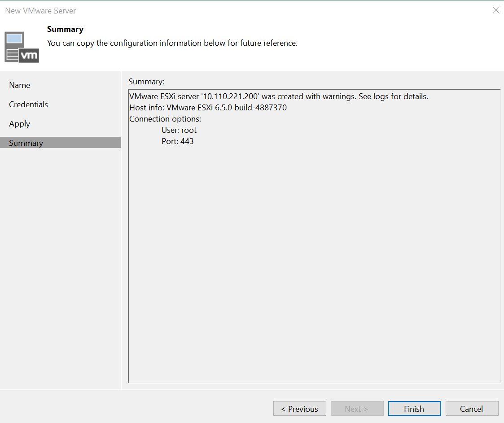This screenshot has height=423, width=504.
Task: Click the copy configuration information description text
Action: pos(172,43)
